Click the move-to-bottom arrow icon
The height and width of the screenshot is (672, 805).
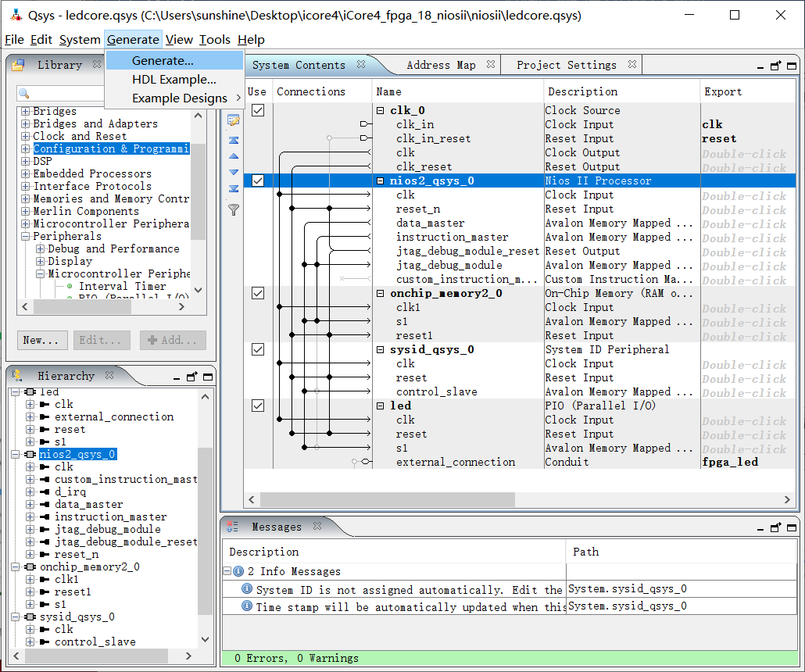(x=233, y=188)
